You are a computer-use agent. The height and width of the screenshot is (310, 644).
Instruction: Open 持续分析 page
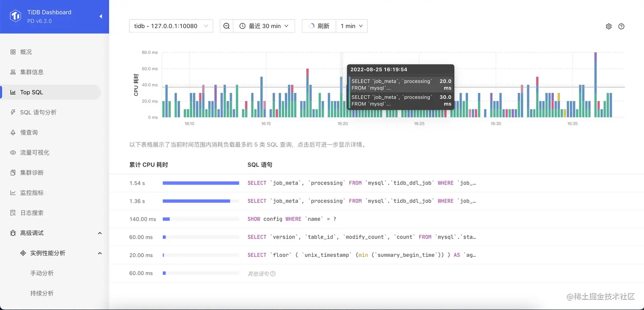coord(42,293)
